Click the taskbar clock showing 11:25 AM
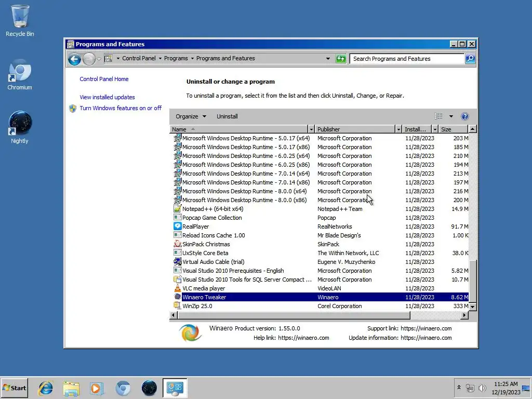This screenshot has width=532, height=399. pyautogui.click(x=506, y=388)
